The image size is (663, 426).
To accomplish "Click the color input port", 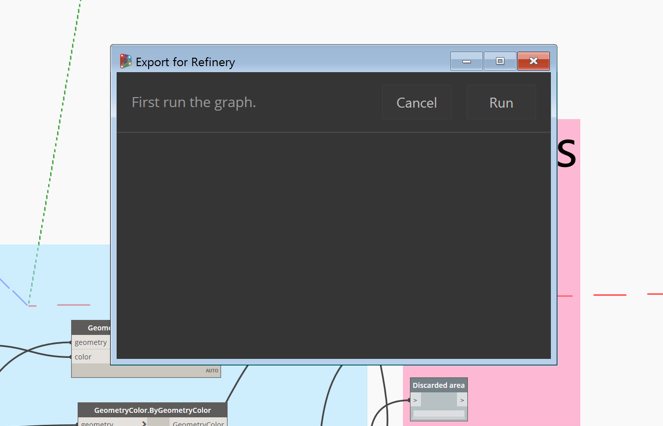I will (83, 356).
